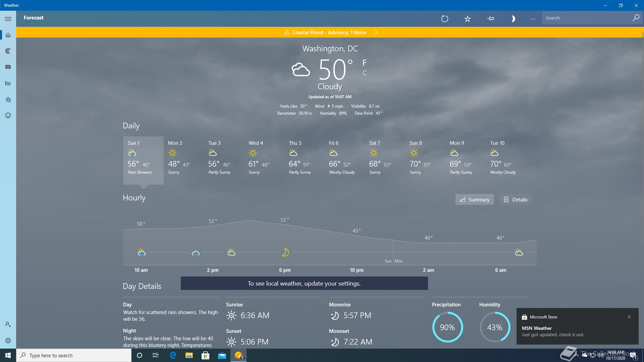Open the News icon in sidebar

point(8,67)
